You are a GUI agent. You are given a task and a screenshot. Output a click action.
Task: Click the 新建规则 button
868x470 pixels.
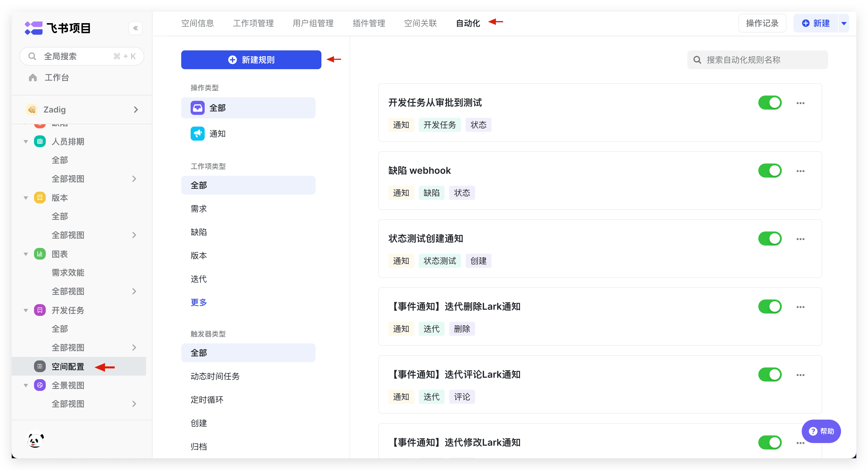pyautogui.click(x=251, y=59)
